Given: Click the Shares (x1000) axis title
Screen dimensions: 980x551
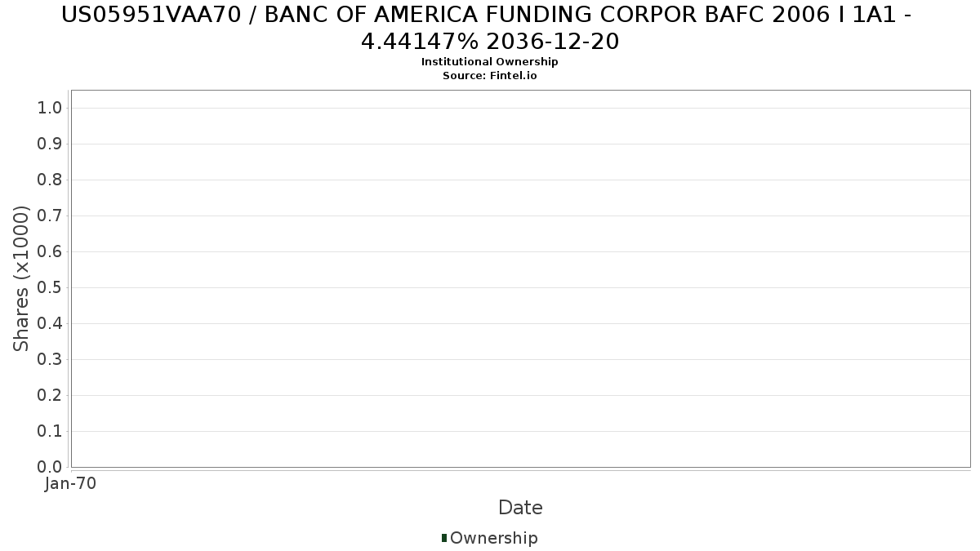Looking at the screenshot, I should (21, 278).
